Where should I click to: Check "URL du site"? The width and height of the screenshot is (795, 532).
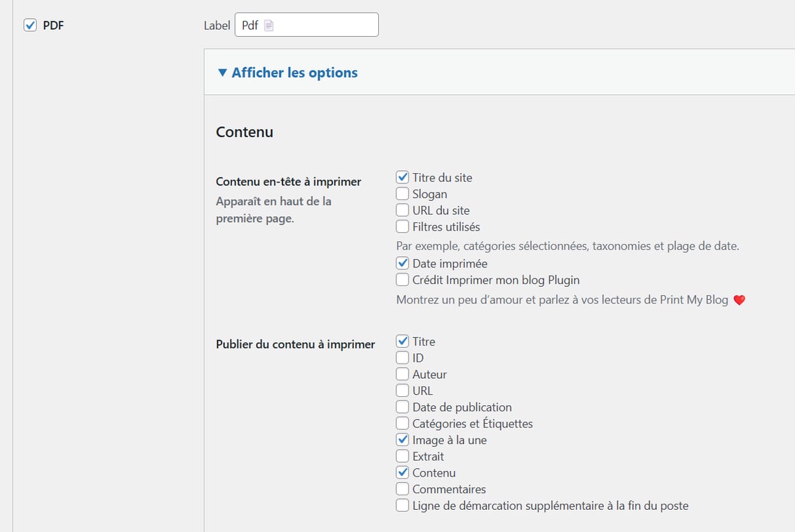402,210
